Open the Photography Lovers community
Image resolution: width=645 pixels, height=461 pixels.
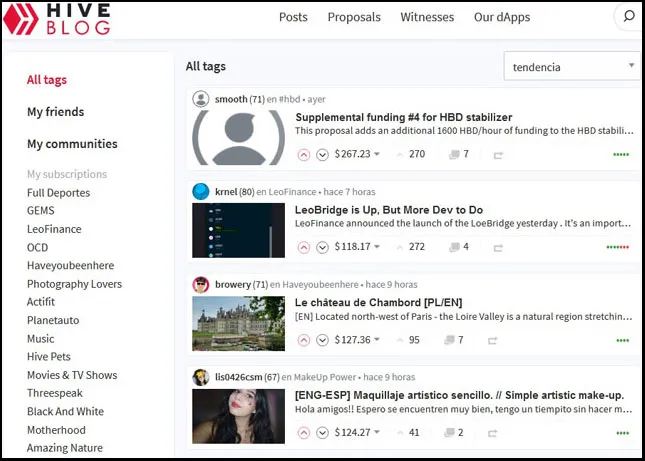[74, 284]
